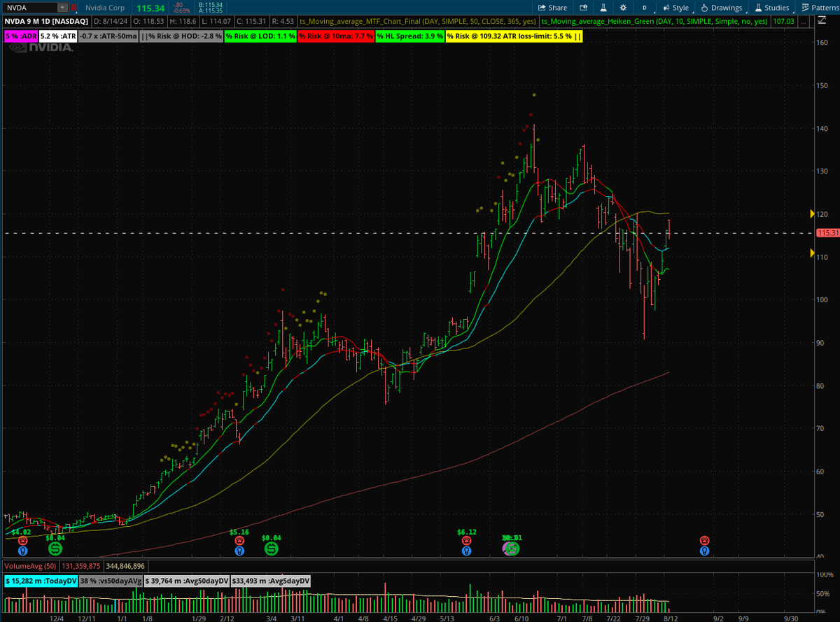840x622 pixels.
Task: Click the 115.31 last price bubble
Action: tap(828, 233)
